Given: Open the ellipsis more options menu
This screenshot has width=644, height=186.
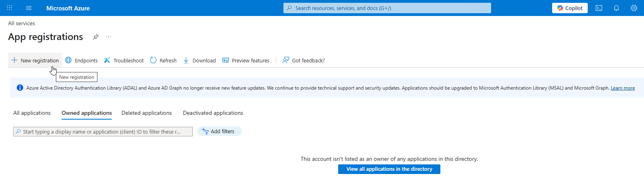Looking at the screenshot, I should click(x=109, y=37).
